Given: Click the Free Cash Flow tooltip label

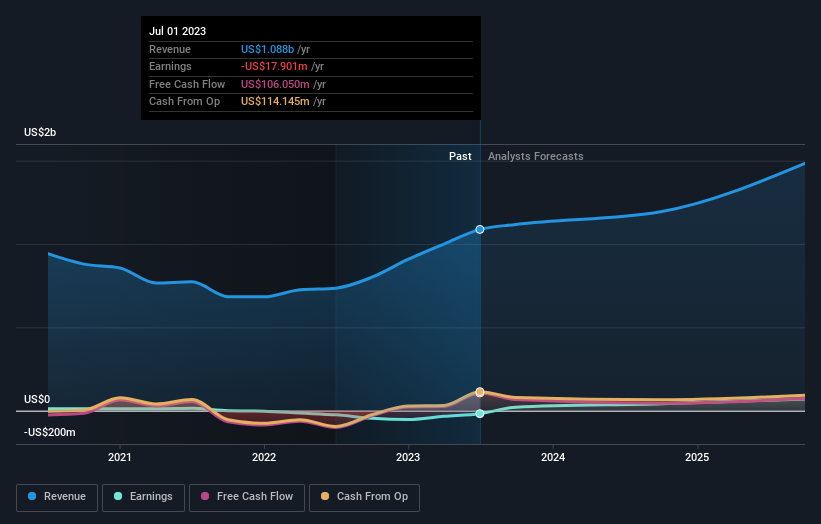Looking at the screenshot, I should click(187, 84).
